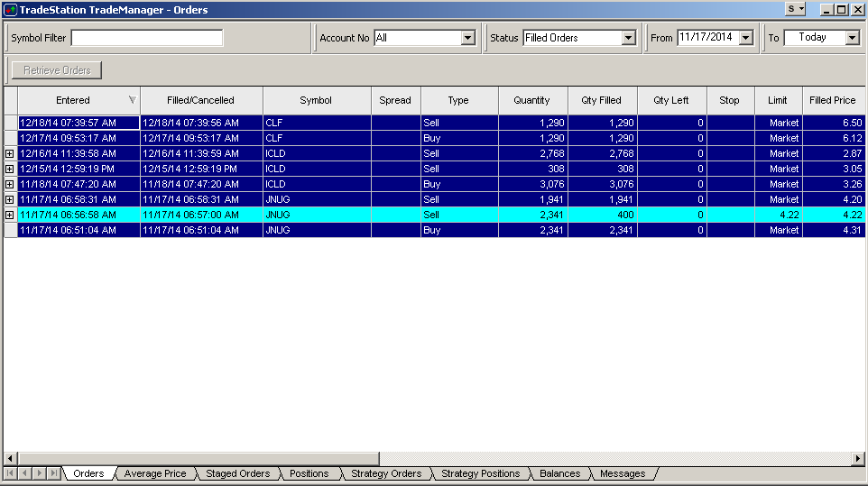Click the horizontal scrollbar left arrow
The width and height of the screenshot is (868, 486).
point(10,459)
